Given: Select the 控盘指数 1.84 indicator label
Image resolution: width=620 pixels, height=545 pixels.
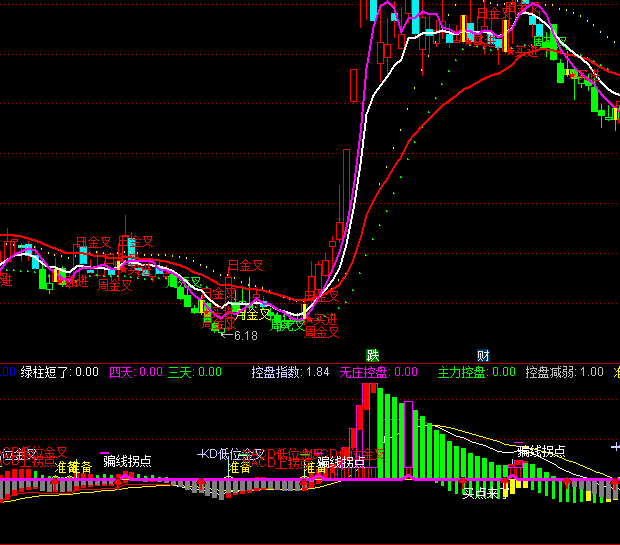Looking at the screenshot, I should [x=290, y=372].
